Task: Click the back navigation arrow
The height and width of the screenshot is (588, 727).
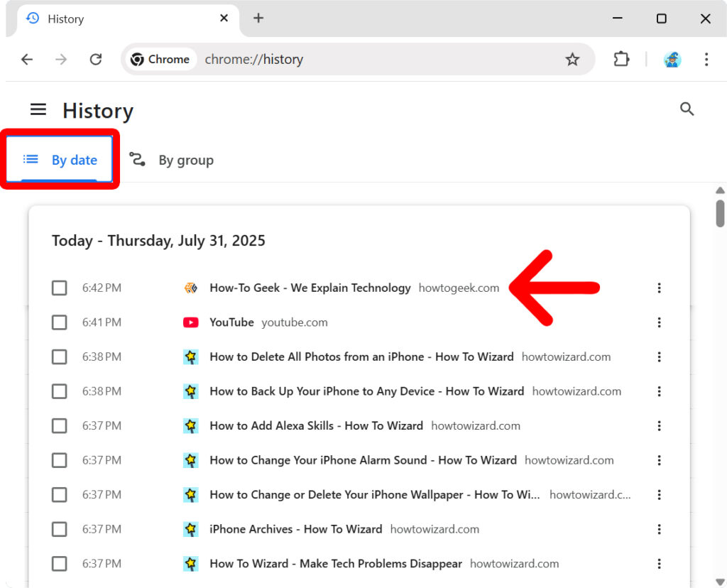Action: click(27, 60)
